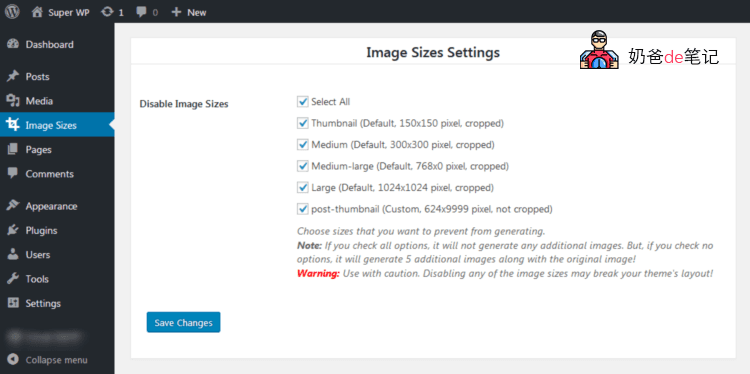The width and height of the screenshot is (750, 374).
Task: Open the Appearance menu item
Action: coord(57,206)
